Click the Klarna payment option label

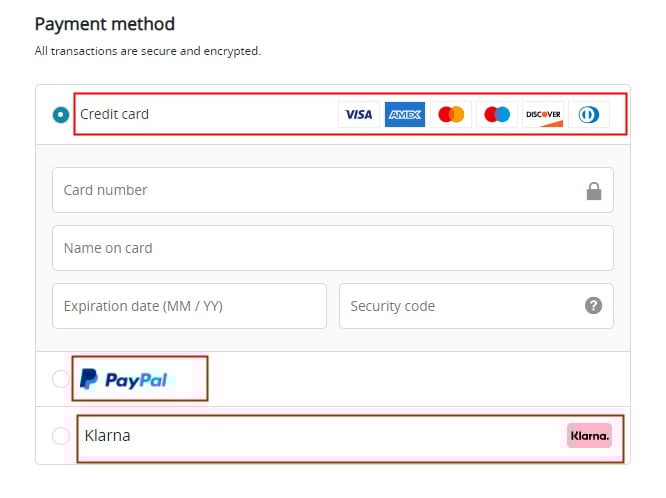point(108,436)
